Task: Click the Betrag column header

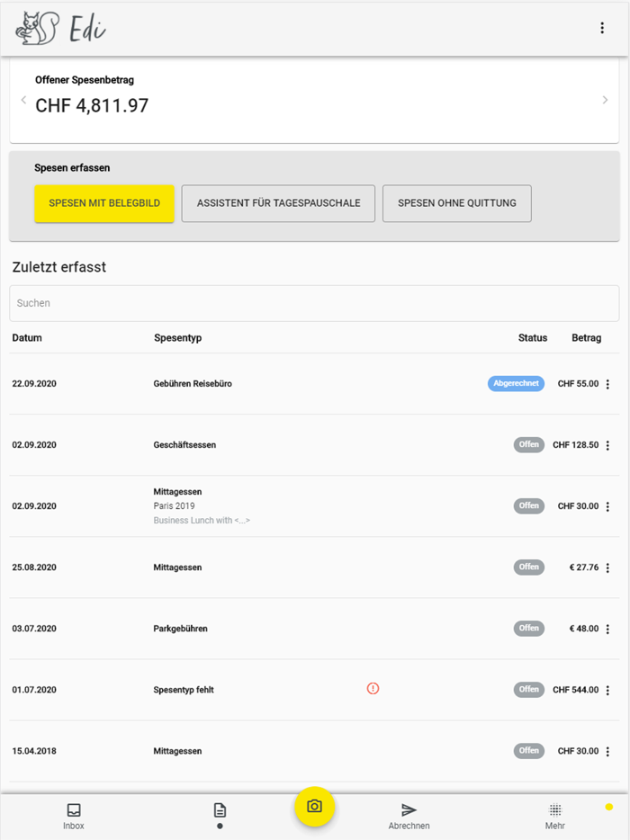Action: [586, 338]
